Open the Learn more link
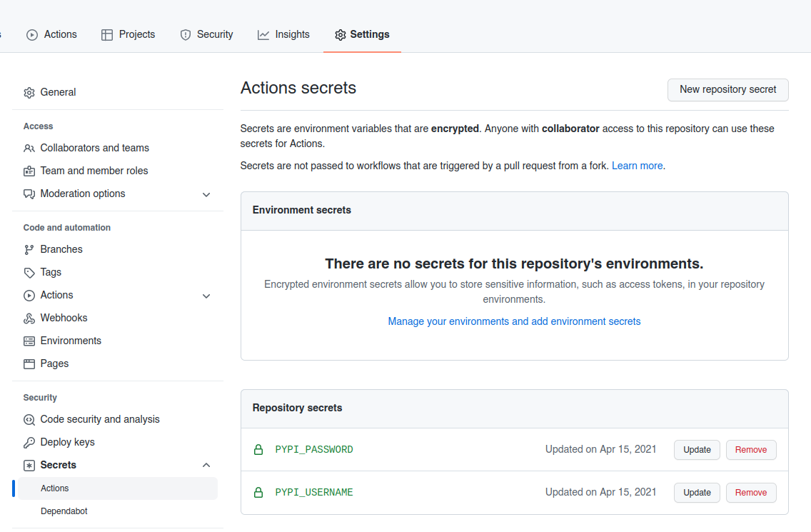Viewport: 811px width, 532px height. click(637, 165)
